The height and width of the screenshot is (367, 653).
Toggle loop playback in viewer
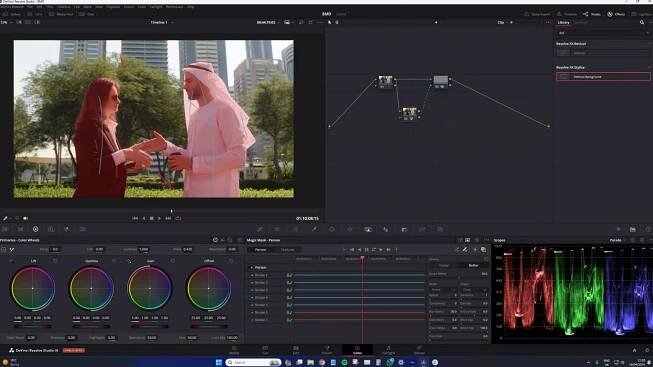(178, 218)
